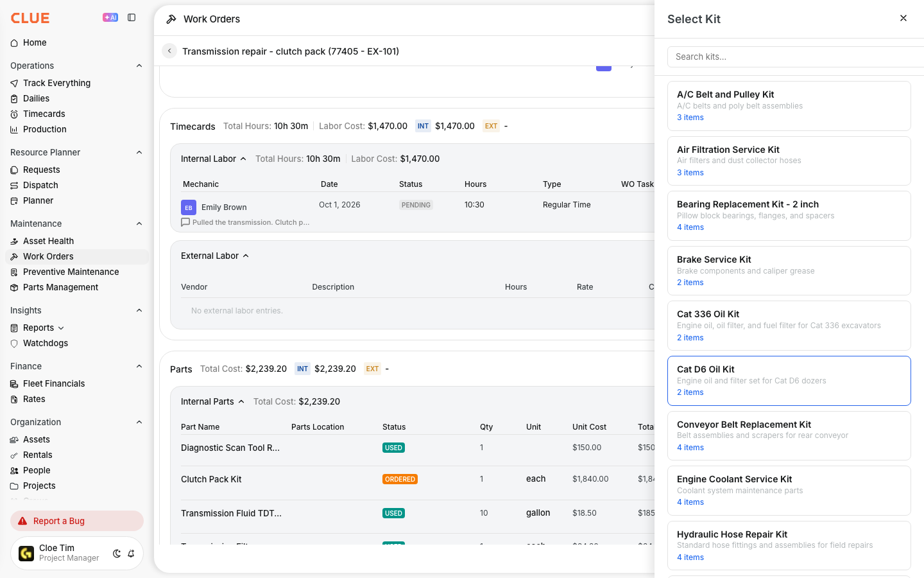Click the PENDING status on Emily Brown timecard
Image resolution: width=924 pixels, height=578 pixels.
pos(416,205)
